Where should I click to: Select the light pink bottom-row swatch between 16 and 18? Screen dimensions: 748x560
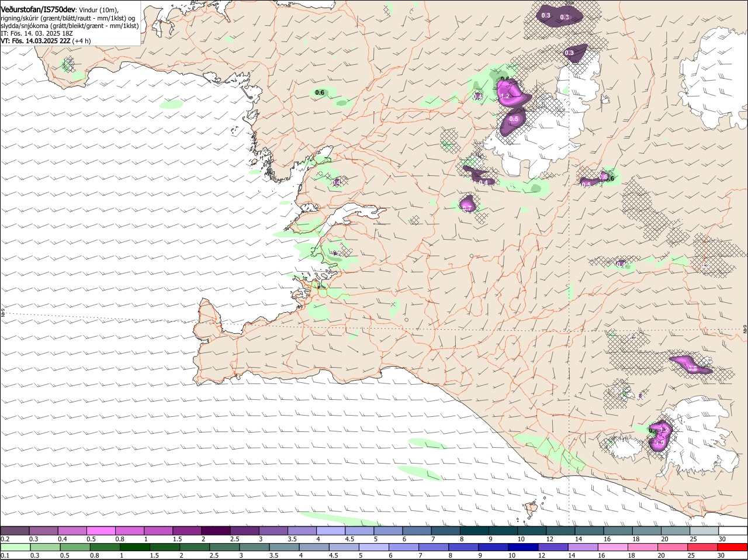pyautogui.click(x=612, y=547)
